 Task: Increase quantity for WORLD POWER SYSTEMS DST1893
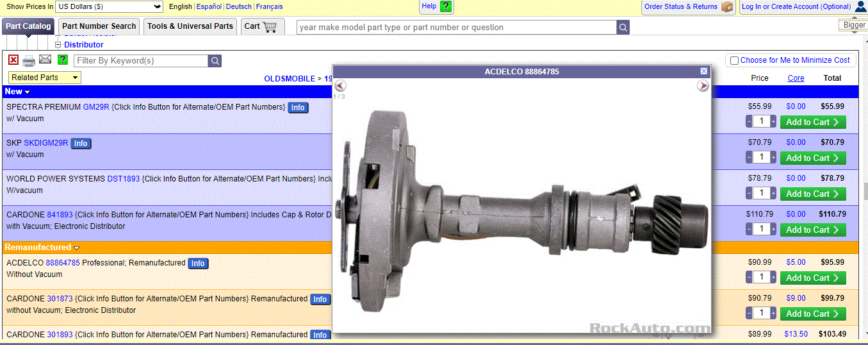(773, 193)
